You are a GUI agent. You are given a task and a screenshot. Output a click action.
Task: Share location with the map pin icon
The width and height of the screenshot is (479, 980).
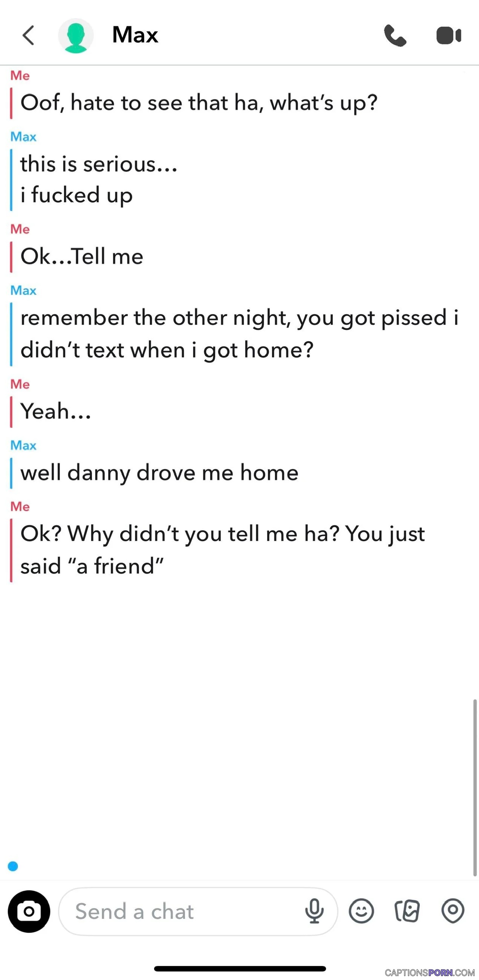[453, 911]
